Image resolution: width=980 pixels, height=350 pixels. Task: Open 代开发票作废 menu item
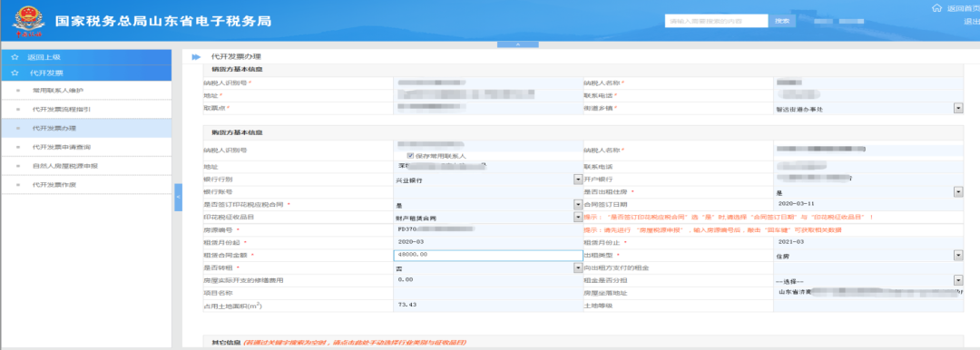pyautogui.click(x=85, y=185)
